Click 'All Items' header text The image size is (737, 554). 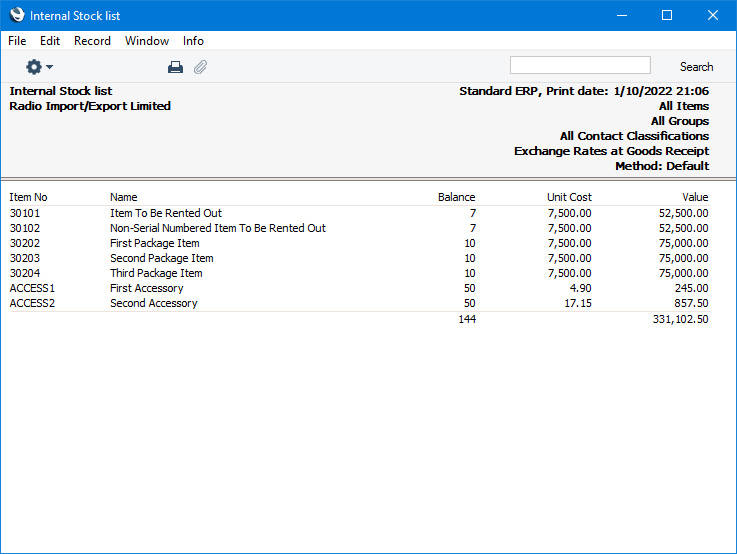pyautogui.click(x=684, y=106)
